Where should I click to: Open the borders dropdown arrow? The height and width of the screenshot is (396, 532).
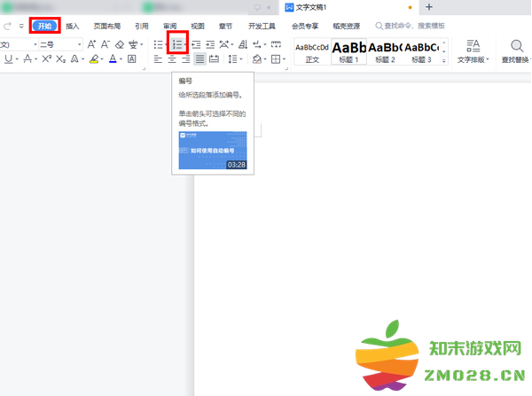(284, 59)
